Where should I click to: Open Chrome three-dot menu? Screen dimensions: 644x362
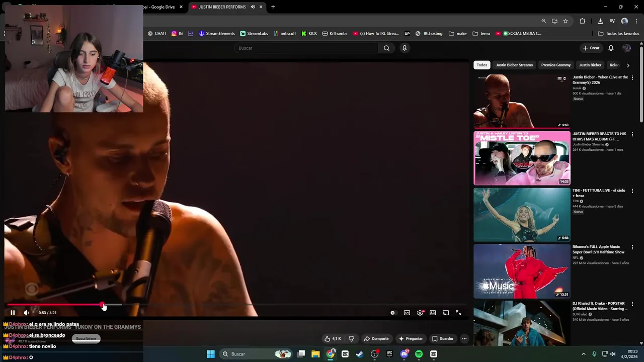(636, 21)
